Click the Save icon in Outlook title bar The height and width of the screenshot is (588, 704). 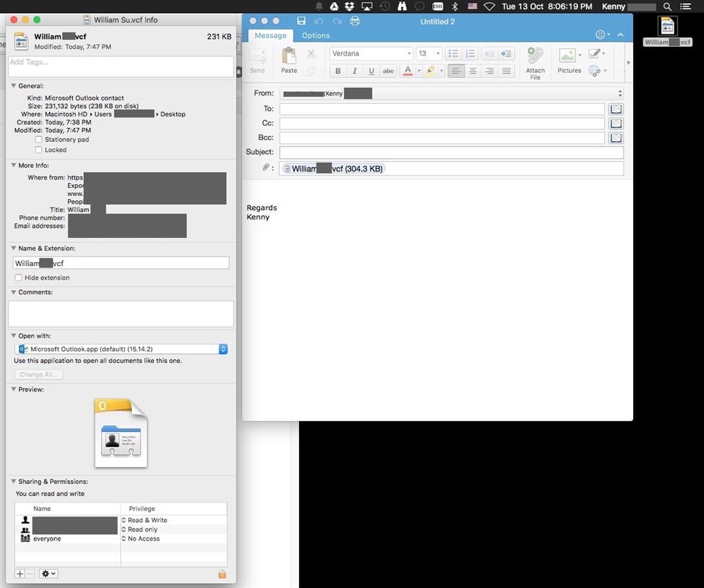pos(301,21)
